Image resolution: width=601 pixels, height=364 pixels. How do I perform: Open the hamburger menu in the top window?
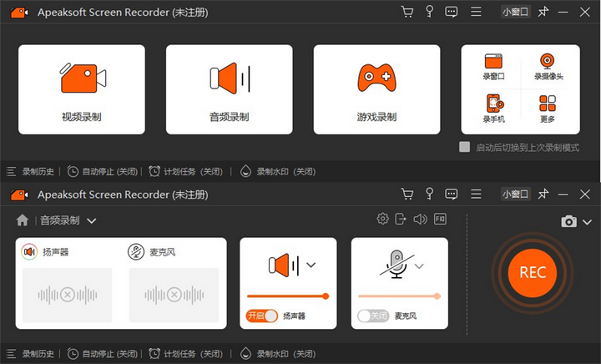(476, 12)
